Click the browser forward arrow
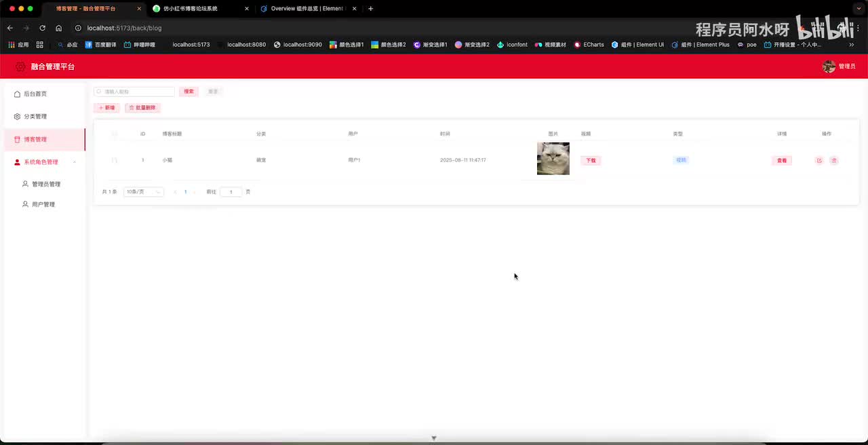 pyautogui.click(x=26, y=28)
